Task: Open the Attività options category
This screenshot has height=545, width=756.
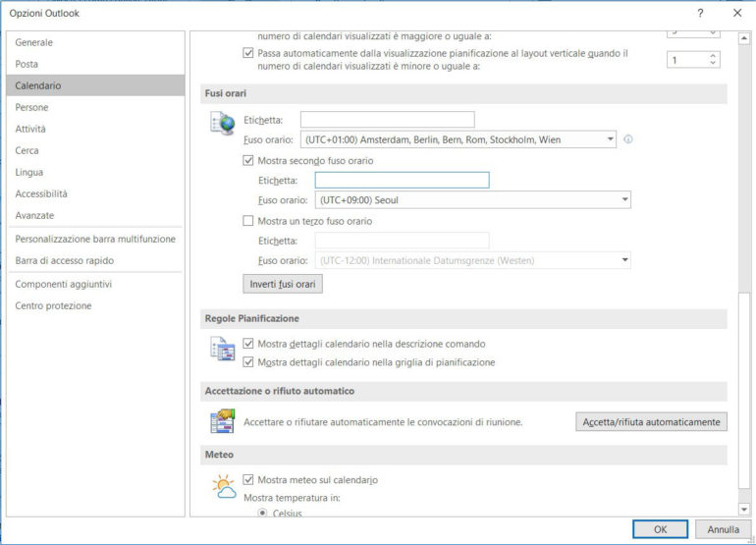Action: (x=95, y=129)
